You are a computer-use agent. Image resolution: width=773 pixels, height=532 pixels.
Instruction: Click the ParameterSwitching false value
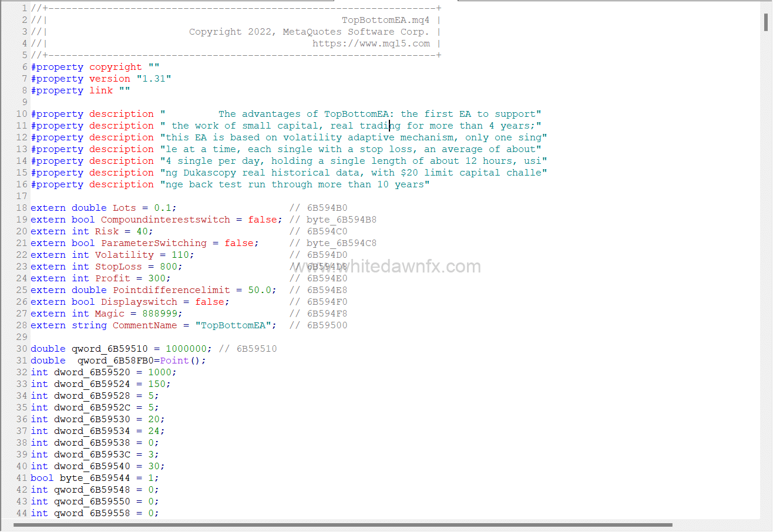click(238, 243)
